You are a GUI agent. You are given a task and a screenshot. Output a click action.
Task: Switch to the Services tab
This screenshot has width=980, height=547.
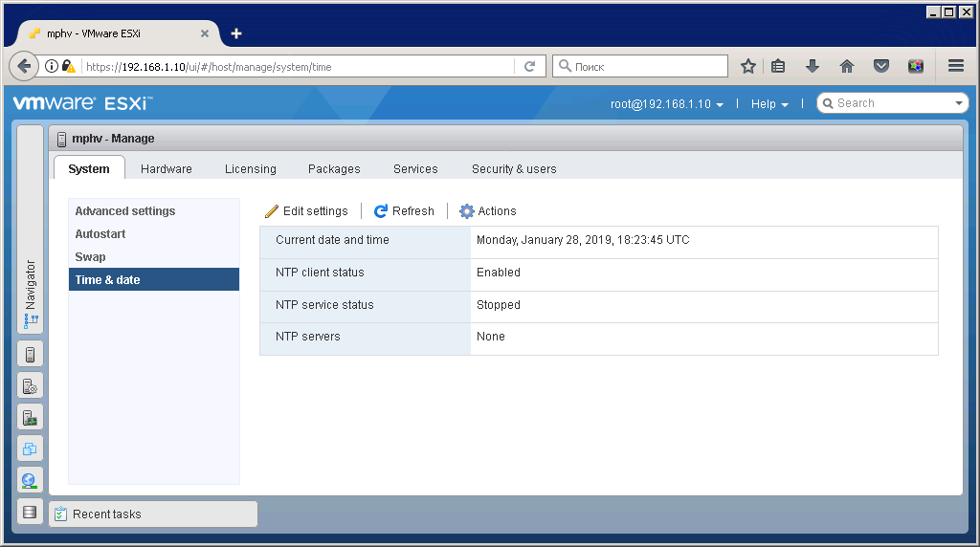click(x=415, y=169)
